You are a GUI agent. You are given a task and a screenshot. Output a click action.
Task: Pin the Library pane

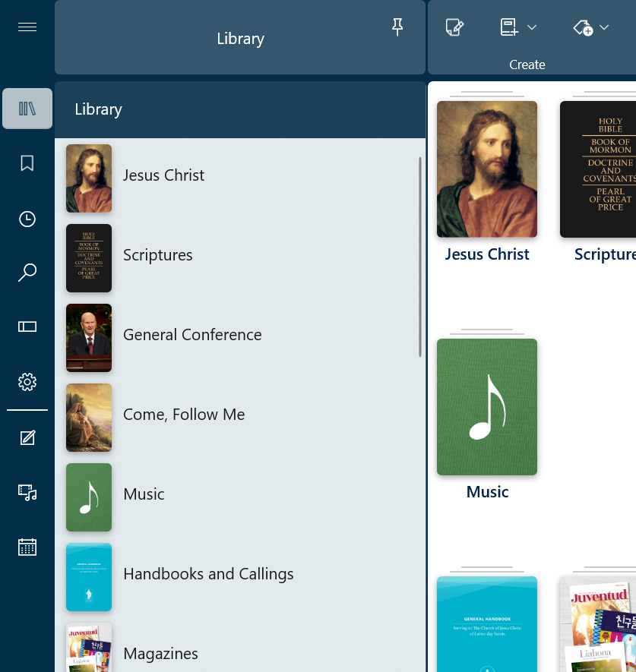click(x=397, y=27)
